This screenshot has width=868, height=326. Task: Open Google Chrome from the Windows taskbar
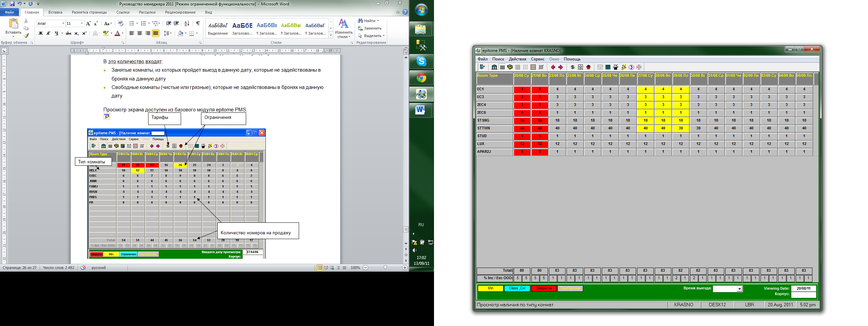click(421, 78)
